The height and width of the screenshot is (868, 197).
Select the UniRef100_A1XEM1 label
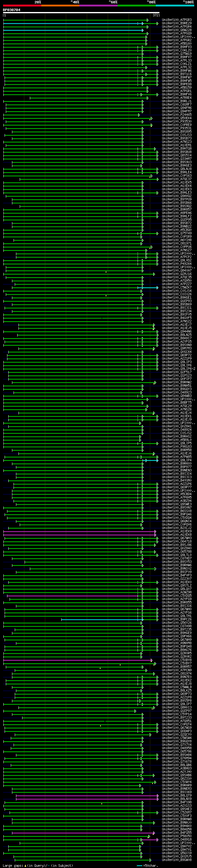177,145
